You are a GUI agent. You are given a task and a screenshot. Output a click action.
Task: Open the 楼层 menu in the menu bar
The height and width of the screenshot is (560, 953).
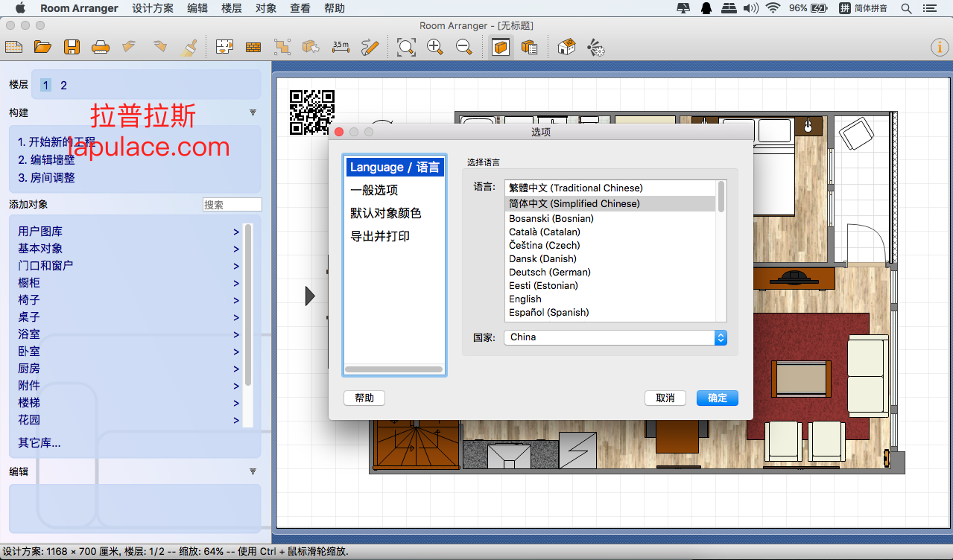232,8
